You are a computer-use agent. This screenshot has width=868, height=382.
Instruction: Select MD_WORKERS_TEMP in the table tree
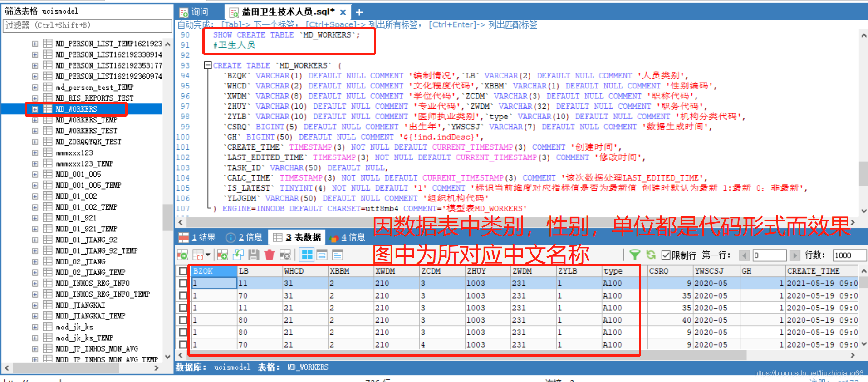click(86, 120)
